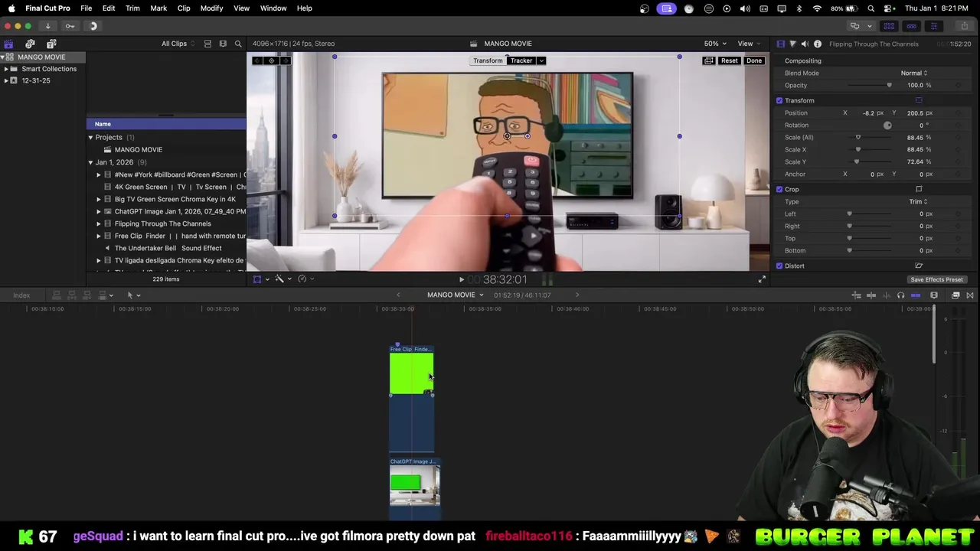
Task: Toggle onscreen Transform controls in inspector
Action: point(919,100)
